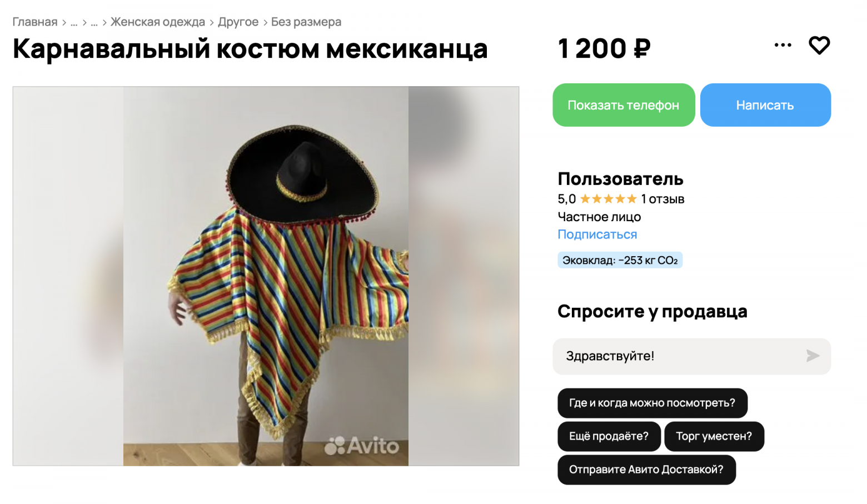867x504 pixels.
Task: Subscribe to seller via Подписаться
Action: [x=597, y=234]
